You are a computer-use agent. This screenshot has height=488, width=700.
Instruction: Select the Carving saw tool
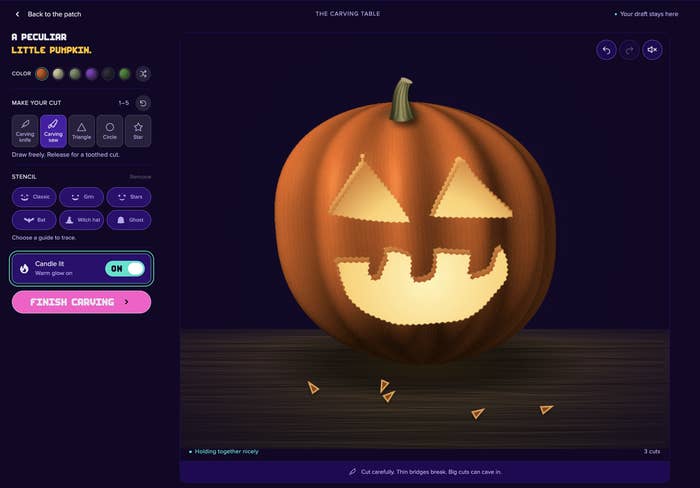coord(53,131)
